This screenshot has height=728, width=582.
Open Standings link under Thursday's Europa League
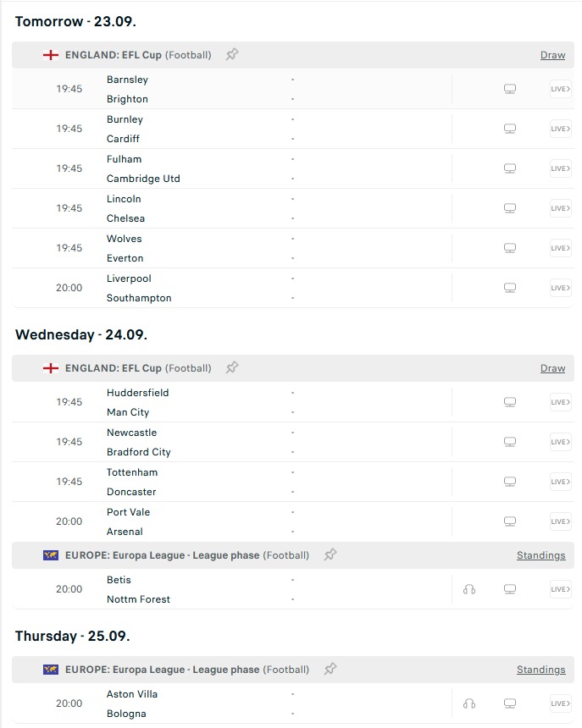(540, 670)
